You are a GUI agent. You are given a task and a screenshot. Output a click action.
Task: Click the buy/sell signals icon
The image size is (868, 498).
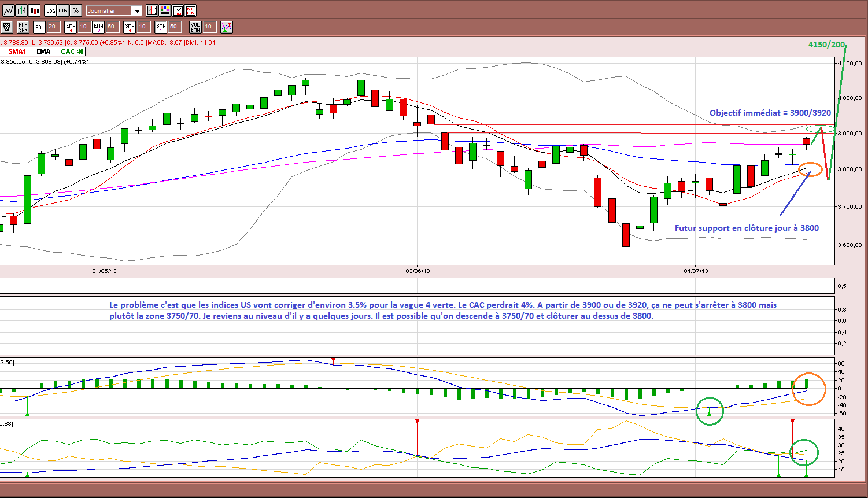pos(227,27)
